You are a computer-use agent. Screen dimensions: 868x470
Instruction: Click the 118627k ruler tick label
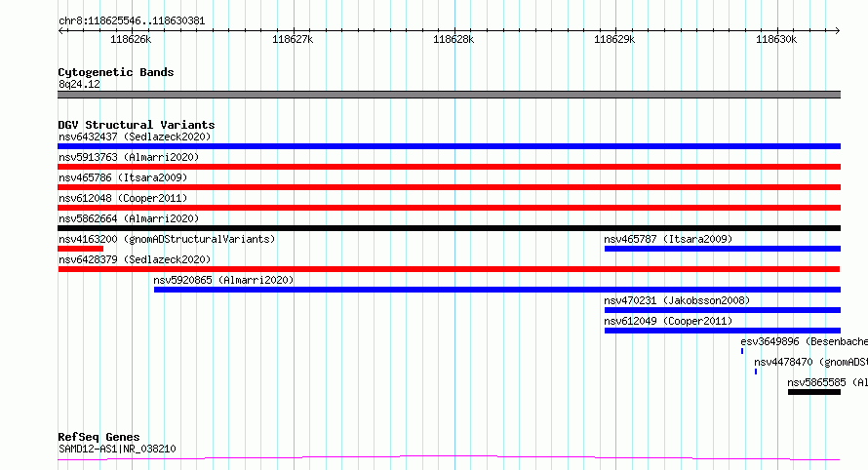click(293, 39)
